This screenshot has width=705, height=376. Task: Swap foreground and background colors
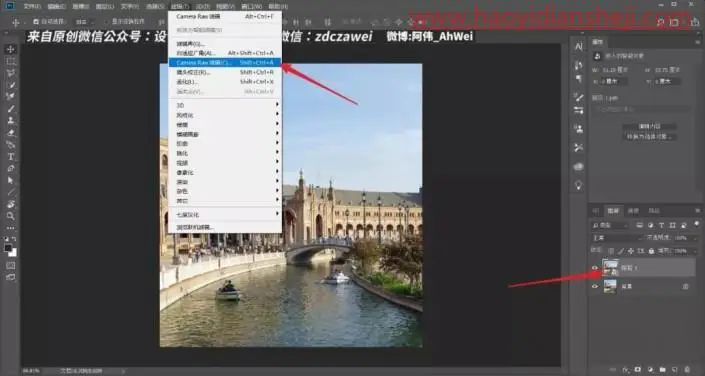(x=14, y=239)
